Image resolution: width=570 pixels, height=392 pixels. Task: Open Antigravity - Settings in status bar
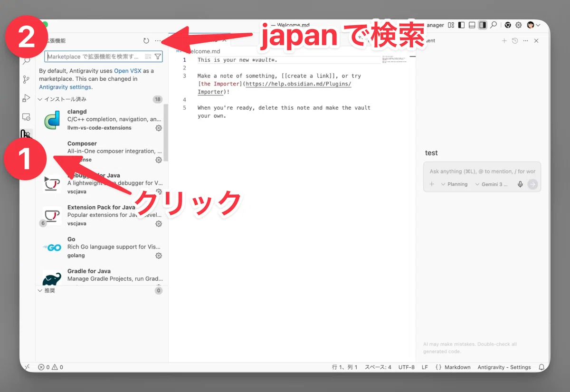pyautogui.click(x=504, y=367)
